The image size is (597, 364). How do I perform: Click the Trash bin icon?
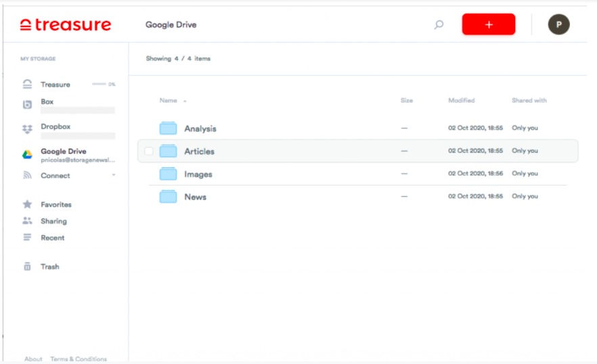27,267
